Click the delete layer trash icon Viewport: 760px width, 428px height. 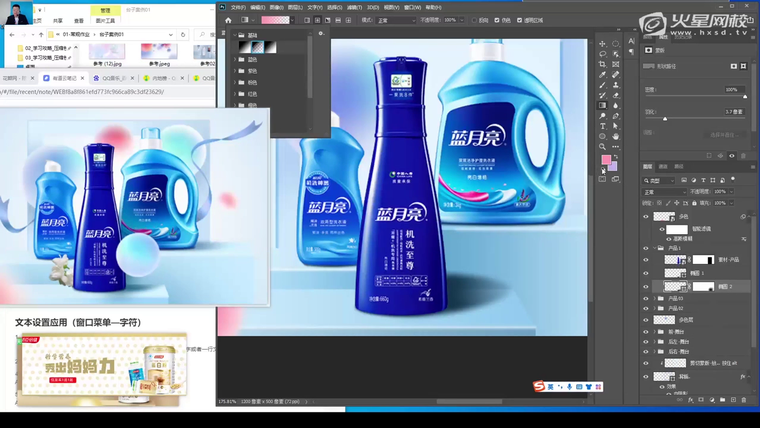point(743,400)
